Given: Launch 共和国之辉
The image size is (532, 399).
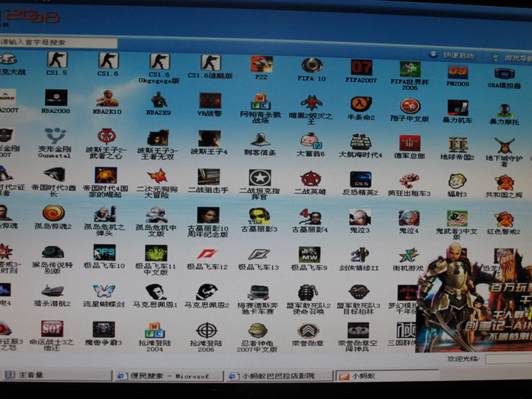Looking at the screenshot, I should (504, 183).
